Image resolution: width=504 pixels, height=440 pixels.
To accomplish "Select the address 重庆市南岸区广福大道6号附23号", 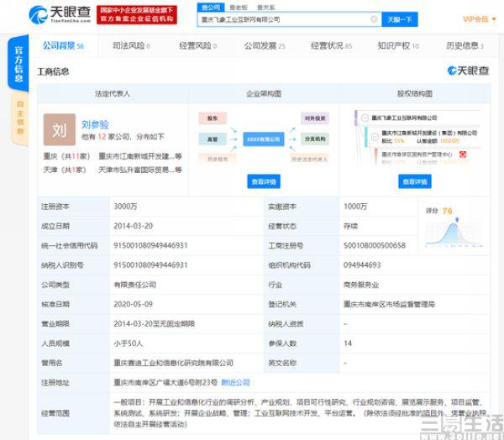I will [x=165, y=382].
